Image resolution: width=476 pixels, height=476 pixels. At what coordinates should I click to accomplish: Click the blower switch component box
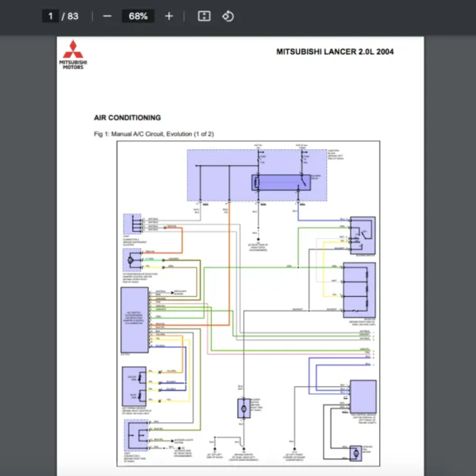coord(363,236)
